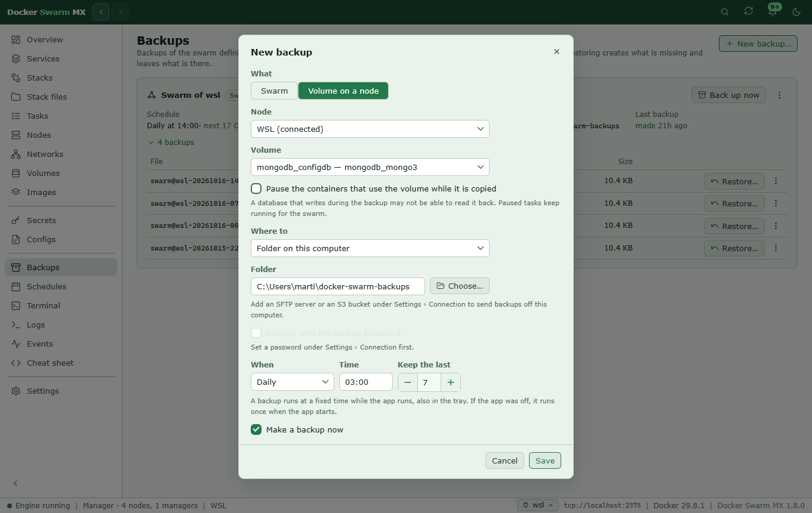Screen dimensions: 812x513
Task: Decrease Keep the last count
Action: click(408, 382)
